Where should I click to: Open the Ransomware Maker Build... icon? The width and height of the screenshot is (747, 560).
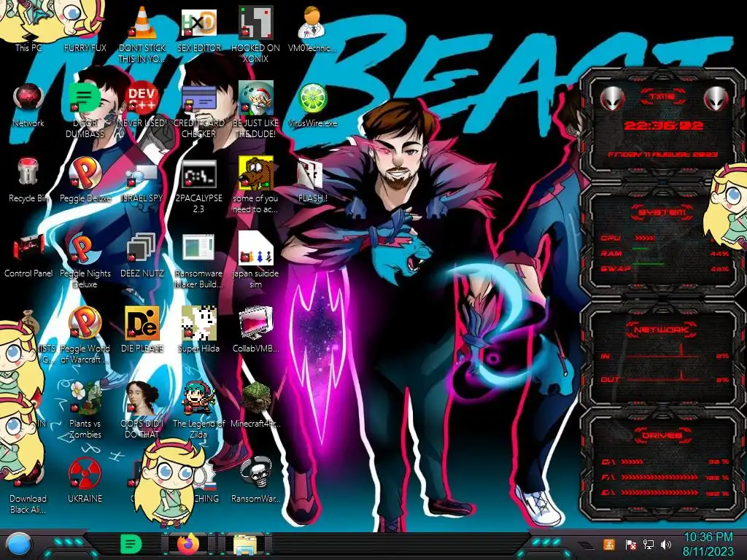point(198,248)
